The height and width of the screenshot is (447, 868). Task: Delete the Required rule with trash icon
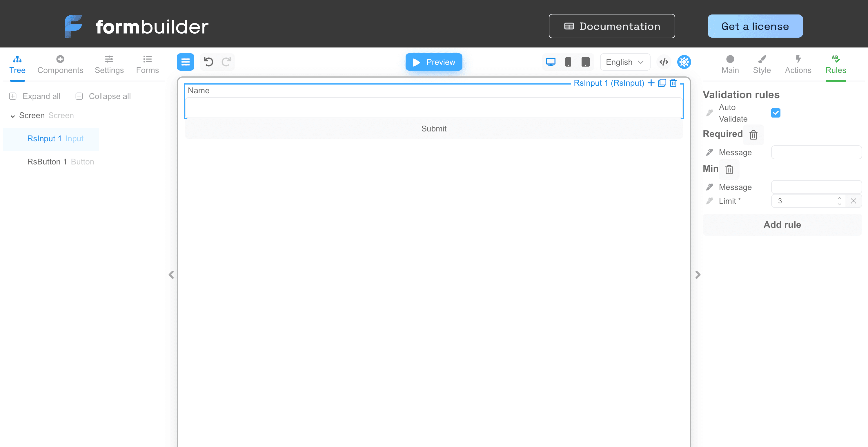pyautogui.click(x=753, y=135)
